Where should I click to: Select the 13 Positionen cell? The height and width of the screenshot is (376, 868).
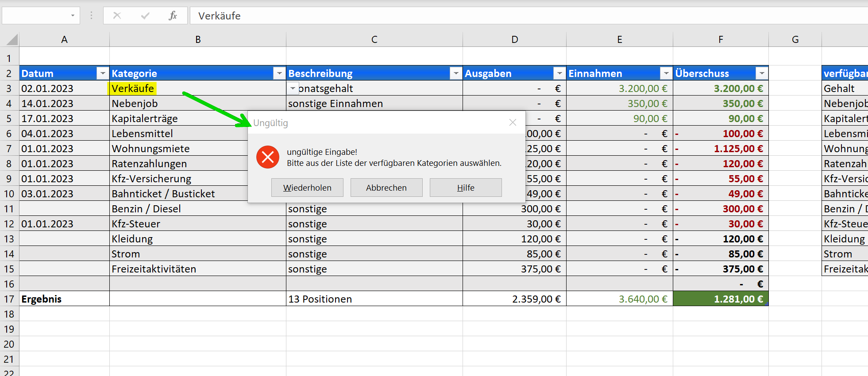374,299
